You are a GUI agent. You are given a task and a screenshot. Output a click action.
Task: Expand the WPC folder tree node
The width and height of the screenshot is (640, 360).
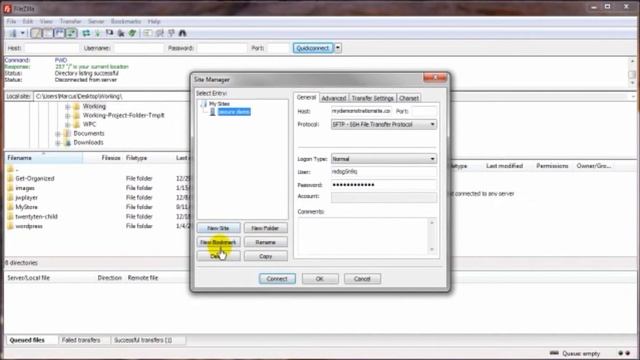67,124
